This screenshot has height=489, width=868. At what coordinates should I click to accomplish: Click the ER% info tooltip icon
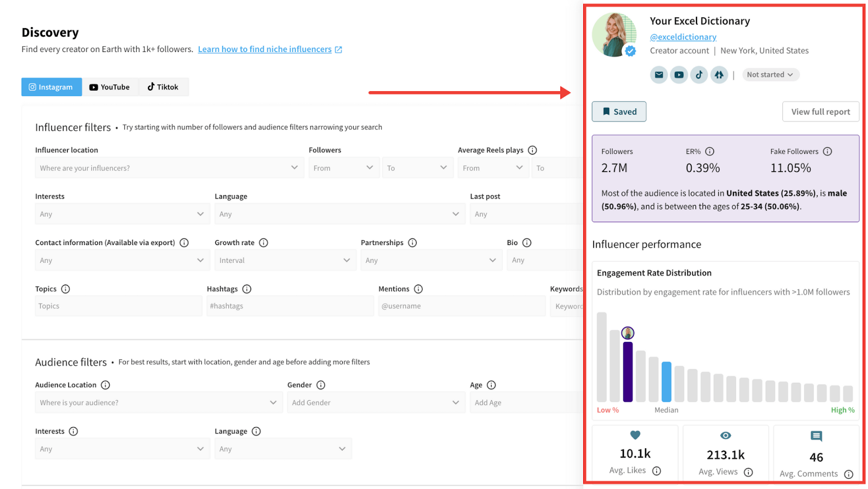(x=711, y=151)
